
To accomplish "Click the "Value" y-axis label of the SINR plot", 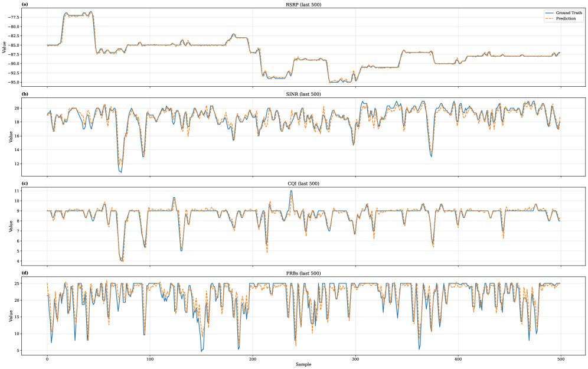I will (11, 137).
